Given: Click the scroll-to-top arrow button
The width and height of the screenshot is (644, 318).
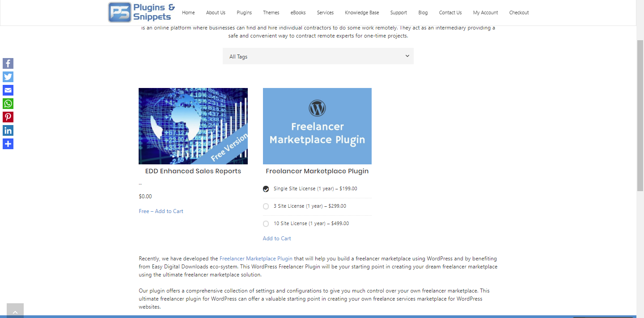Looking at the screenshot, I should [x=15, y=311].
